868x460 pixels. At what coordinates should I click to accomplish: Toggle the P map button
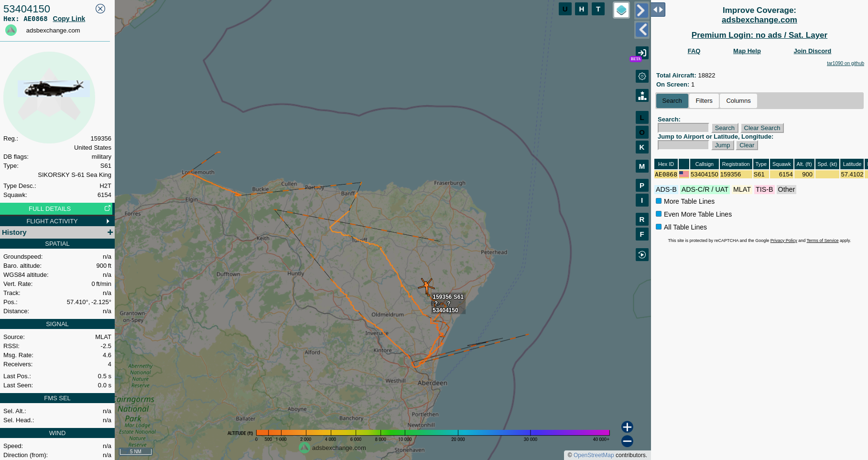click(x=642, y=186)
